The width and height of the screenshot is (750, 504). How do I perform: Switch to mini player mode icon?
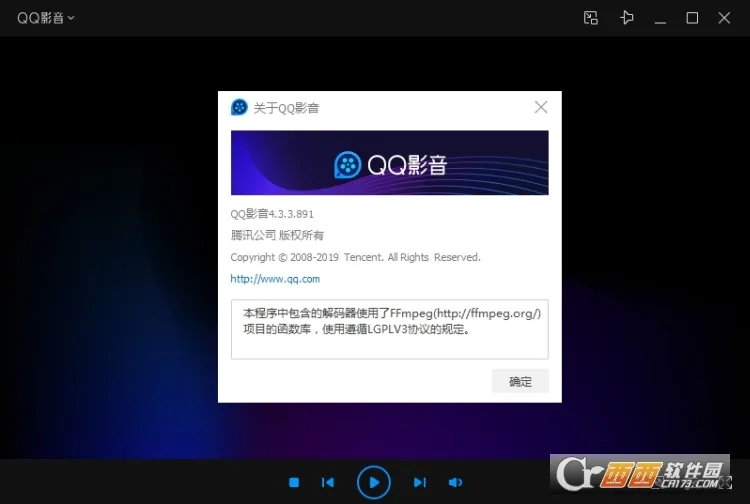pos(591,18)
